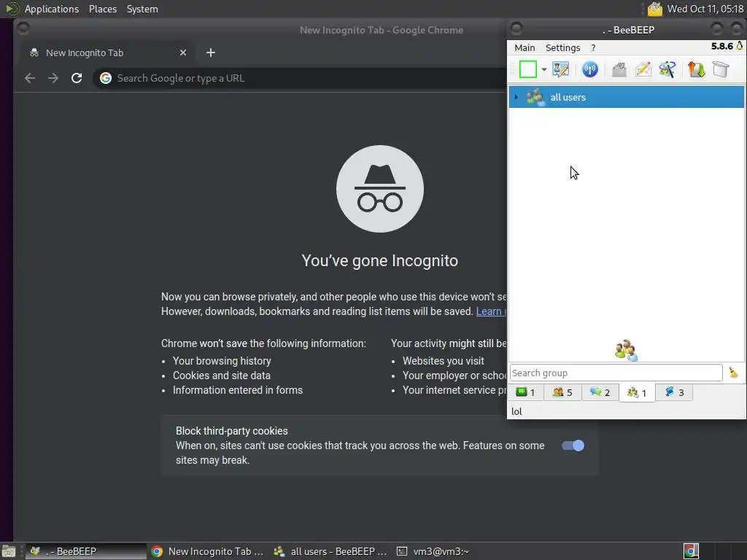Screen dimensions: 747x560
Task: Click the three-people group icon above search
Action: (x=626, y=351)
